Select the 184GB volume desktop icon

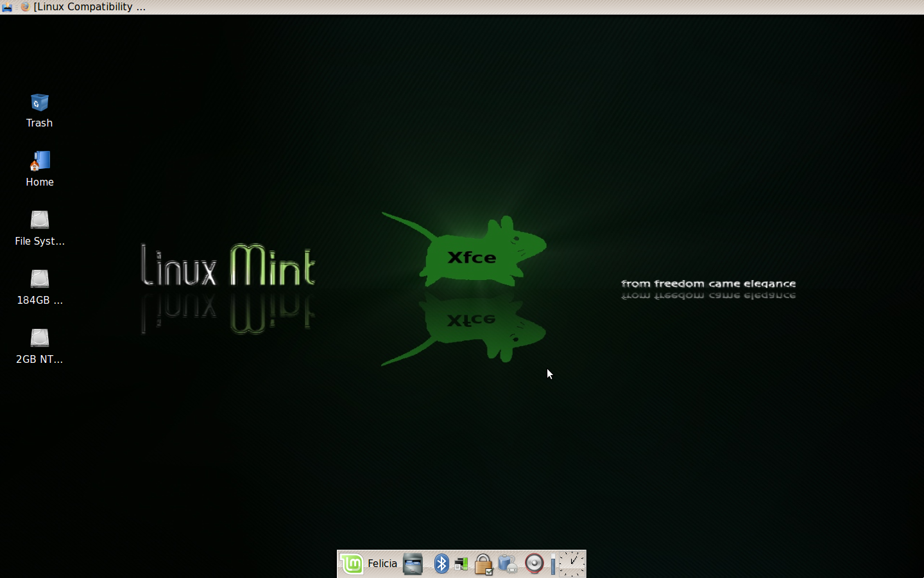click(40, 279)
